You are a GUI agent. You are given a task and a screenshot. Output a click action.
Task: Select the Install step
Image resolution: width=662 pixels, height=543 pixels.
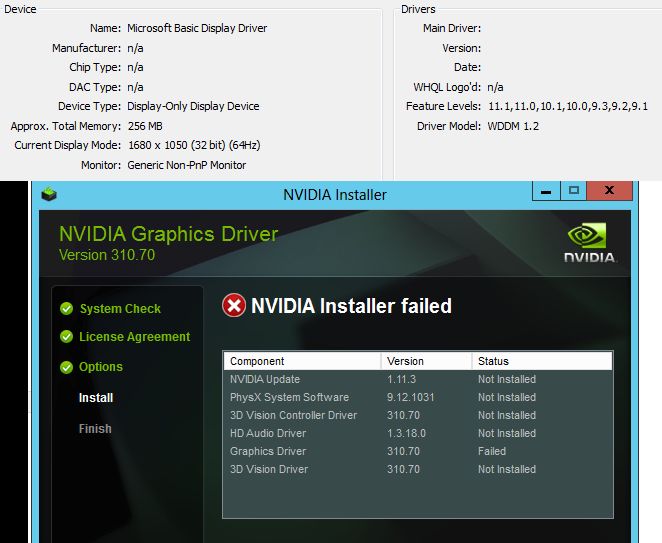coord(96,398)
